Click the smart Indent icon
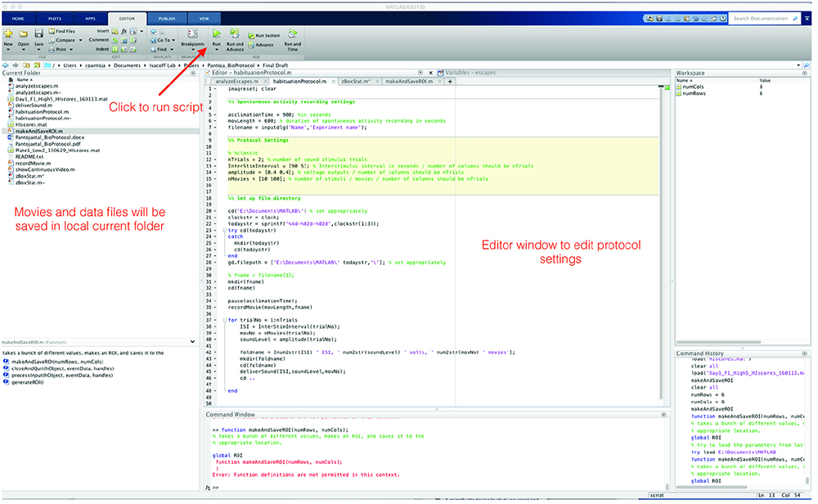 [x=115, y=49]
